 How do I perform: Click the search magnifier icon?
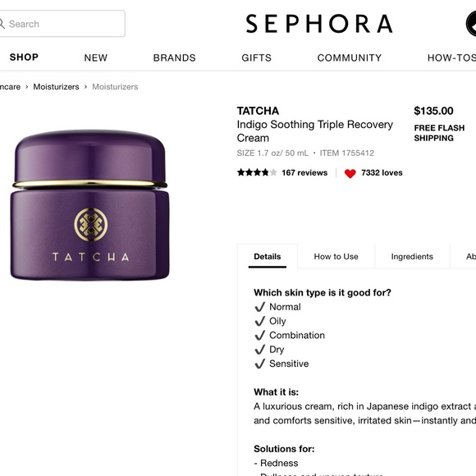point(2,24)
